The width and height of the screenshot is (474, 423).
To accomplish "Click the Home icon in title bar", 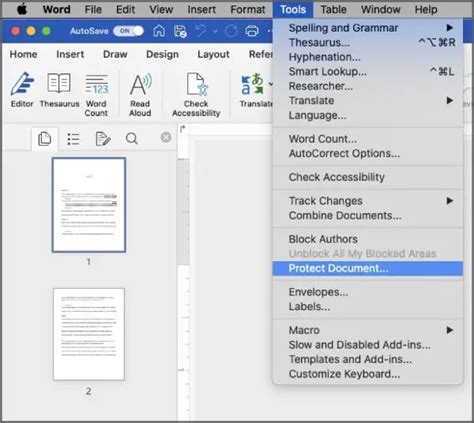I will 159,31.
